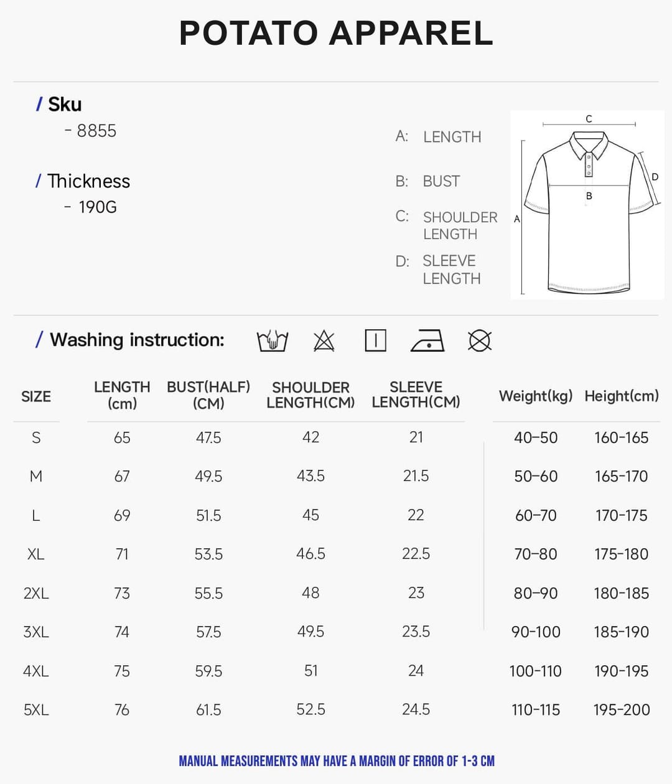
Task: Click the hand wash icon
Action: [x=273, y=340]
